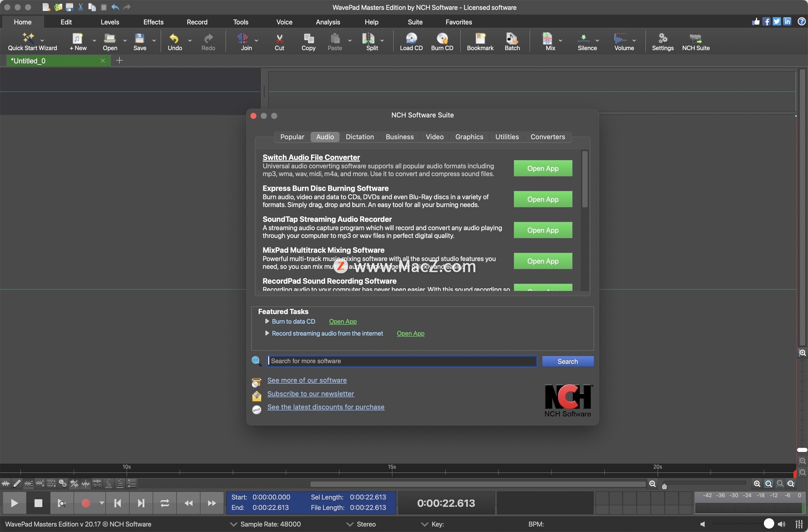Follow See more of our software link
The width and height of the screenshot is (808, 532).
pyautogui.click(x=307, y=380)
